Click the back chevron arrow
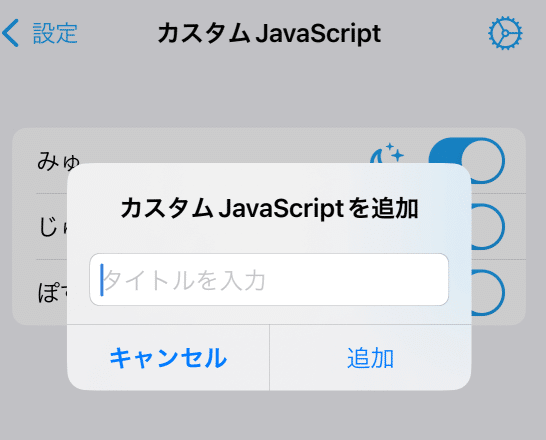546x440 pixels. pos(10,33)
